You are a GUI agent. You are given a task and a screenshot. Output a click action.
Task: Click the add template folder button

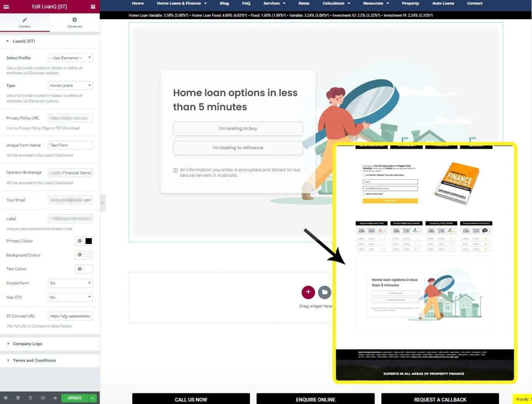(x=325, y=292)
